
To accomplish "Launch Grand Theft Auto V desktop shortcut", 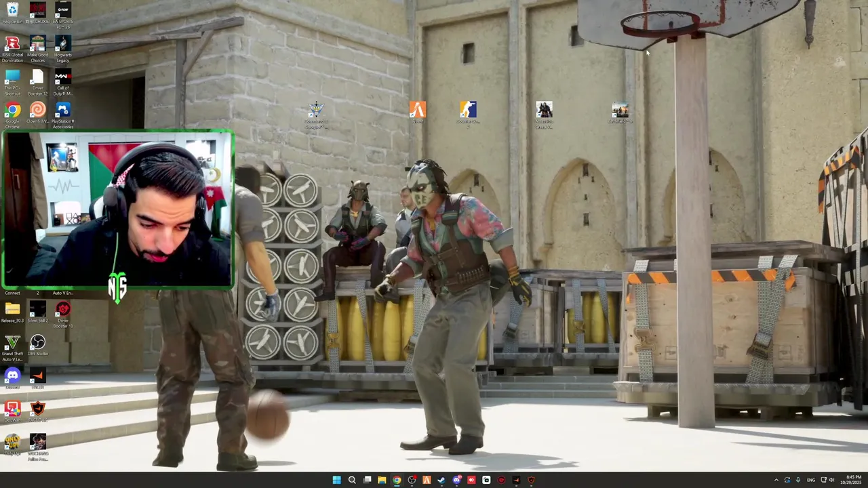I will (x=12, y=347).
